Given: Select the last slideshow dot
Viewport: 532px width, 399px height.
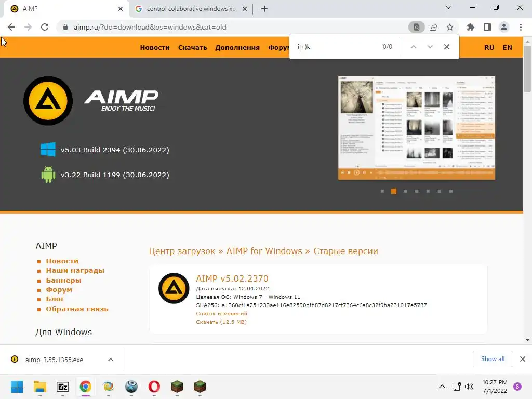Looking at the screenshot, I should tap(451, 191).
